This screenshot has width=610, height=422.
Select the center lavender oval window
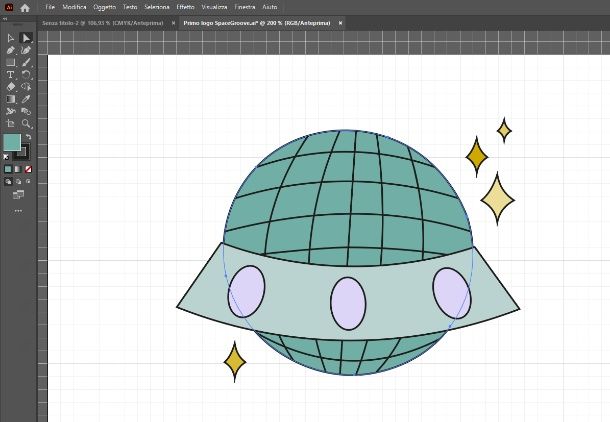(348, 303)
